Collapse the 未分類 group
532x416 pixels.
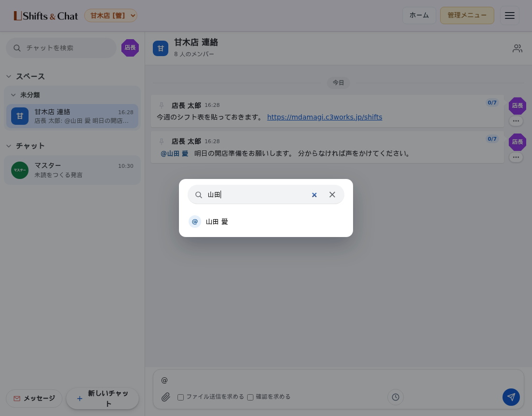13,95
